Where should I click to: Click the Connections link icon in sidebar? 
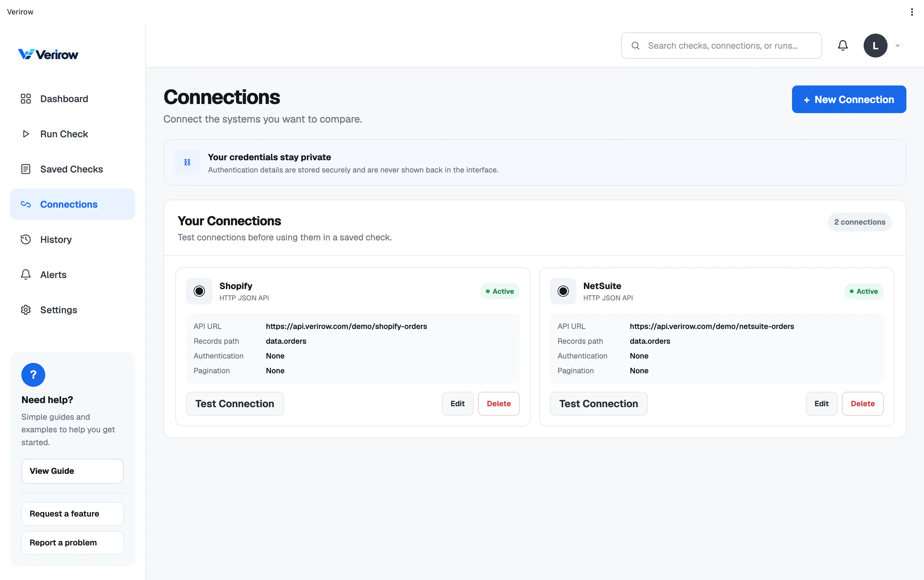[x=26, y=204]
